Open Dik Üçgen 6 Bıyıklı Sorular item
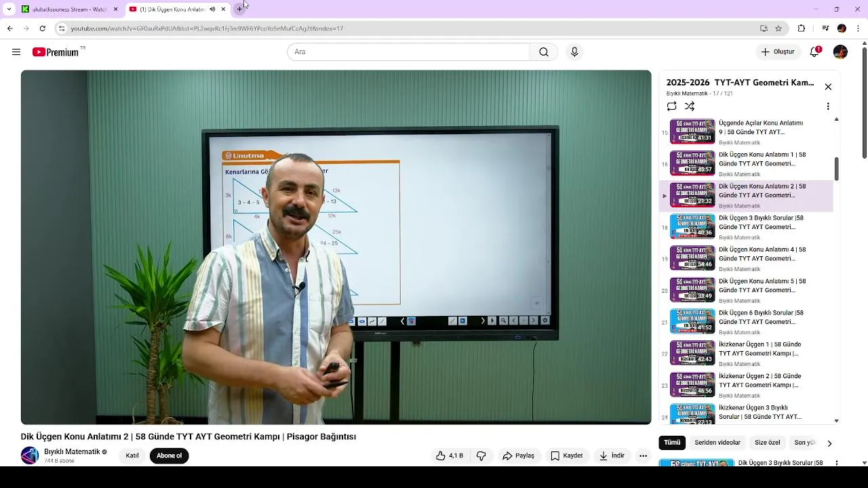Viewport: 868px width, 488px height. pos(746,322)
